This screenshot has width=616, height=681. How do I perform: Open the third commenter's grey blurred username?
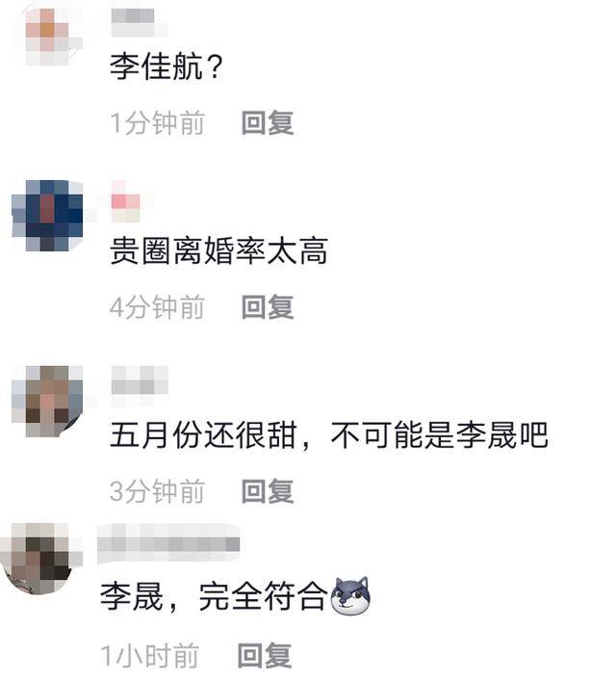140,385
